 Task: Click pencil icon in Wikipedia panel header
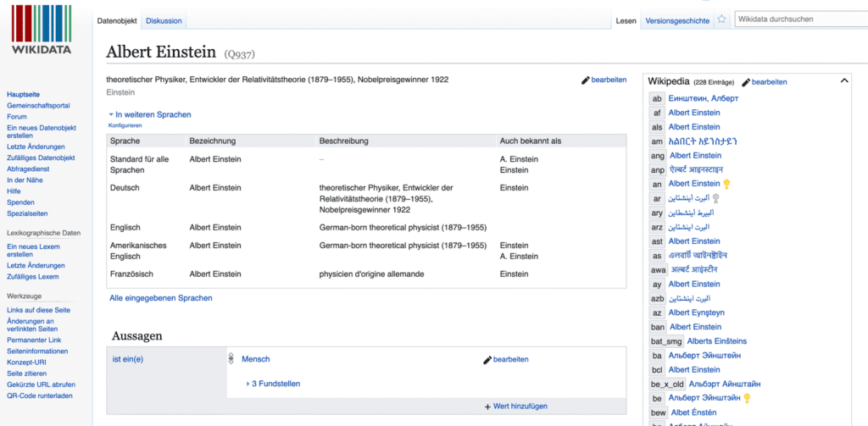click(746, 82)
